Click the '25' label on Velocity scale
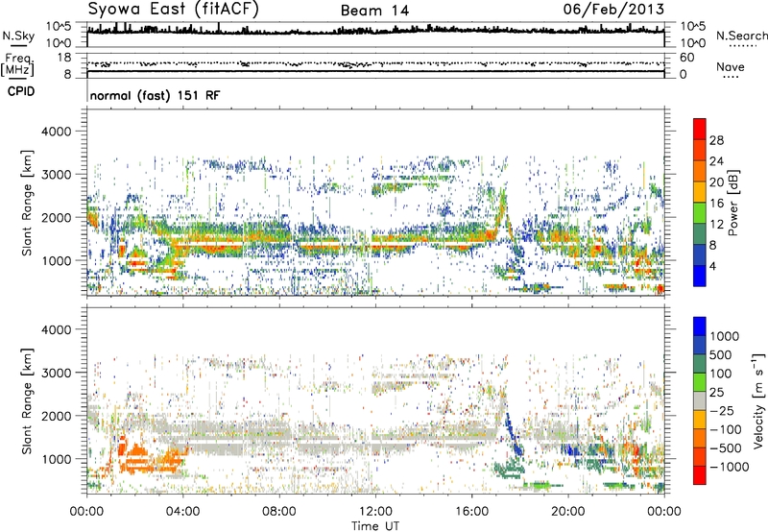Image resolution: width=768 pixels, height=532 pixels. click(x=716, y=393)
